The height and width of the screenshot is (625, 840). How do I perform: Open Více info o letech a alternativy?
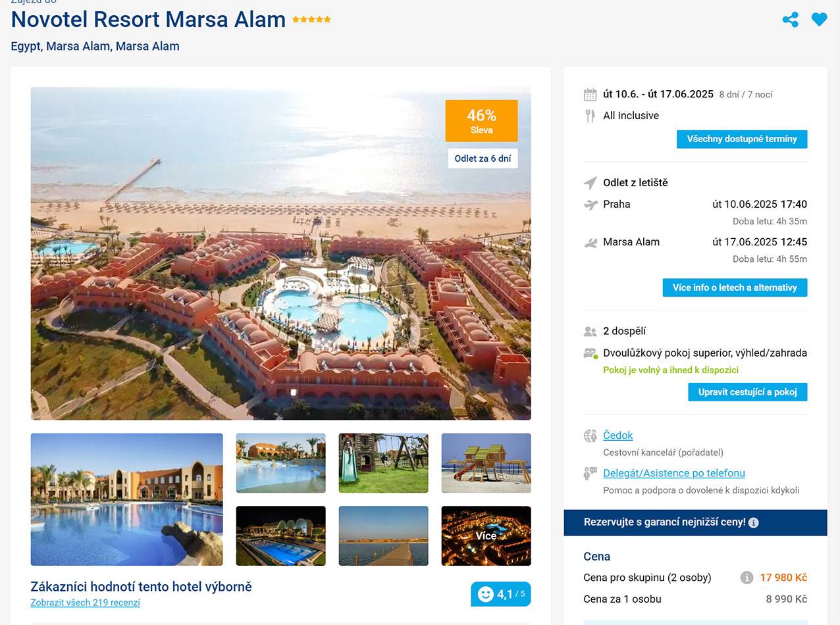[x=735, y=287]
